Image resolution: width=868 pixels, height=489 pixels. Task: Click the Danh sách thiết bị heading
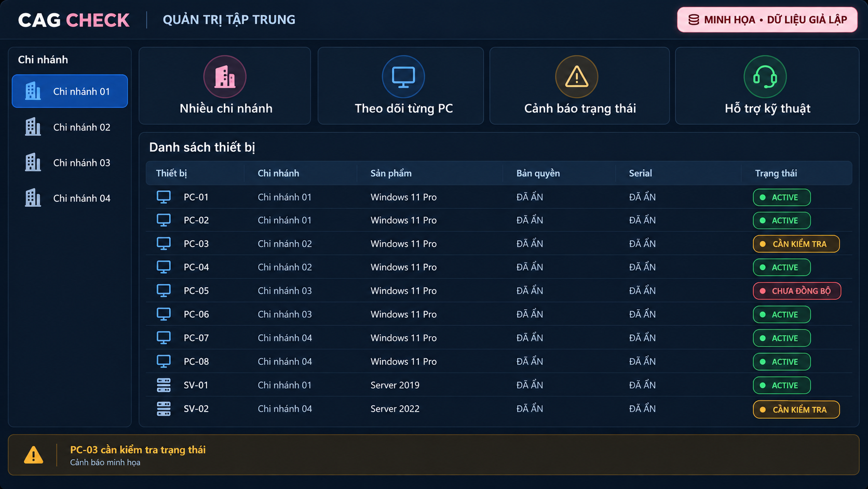click(202, 147)
